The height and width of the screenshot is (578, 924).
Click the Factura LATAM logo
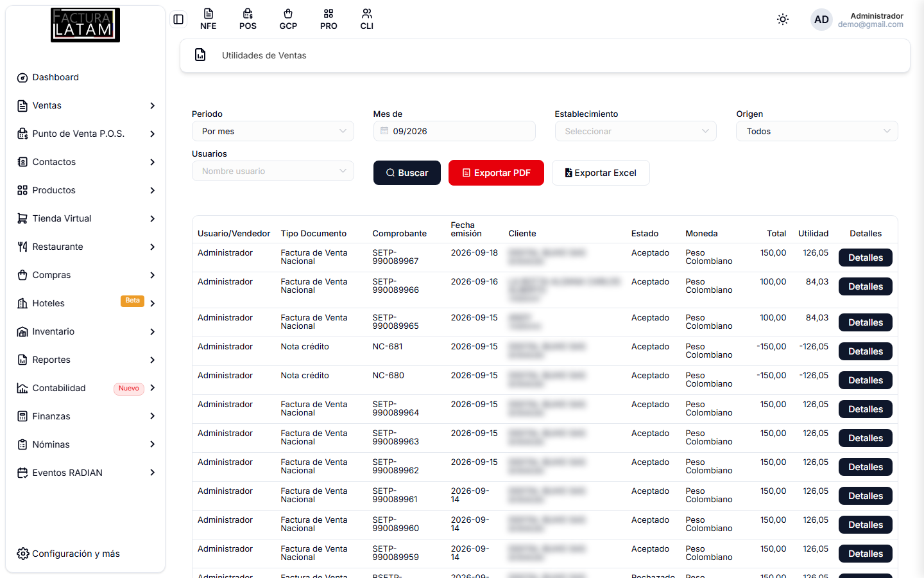point(85,25)
